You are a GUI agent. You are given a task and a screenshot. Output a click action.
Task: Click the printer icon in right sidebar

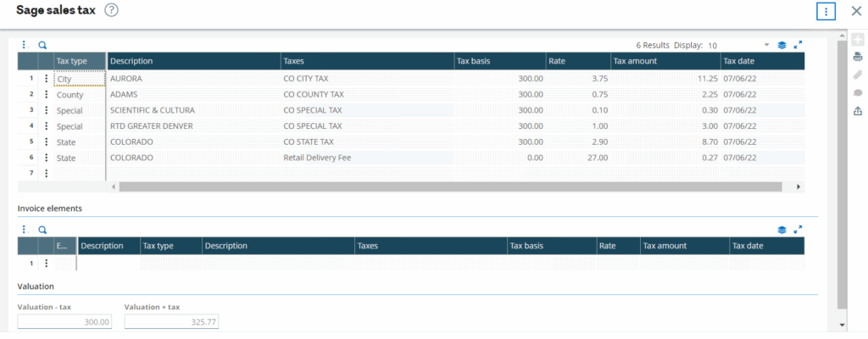[858, 57]
